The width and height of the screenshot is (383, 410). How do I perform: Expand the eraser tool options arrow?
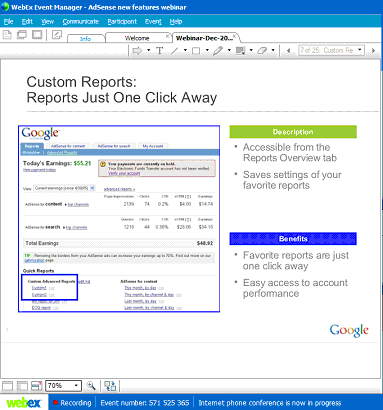[273, 51]
